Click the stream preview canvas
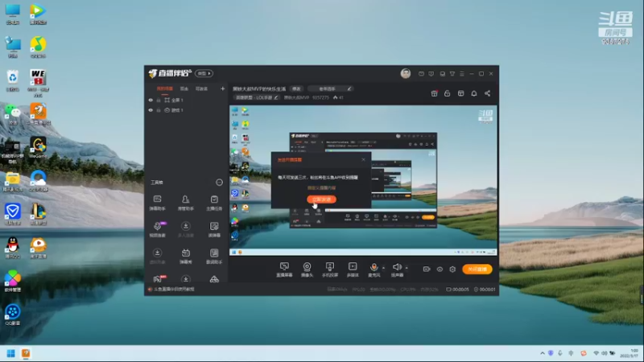 [x=363, y=180]
